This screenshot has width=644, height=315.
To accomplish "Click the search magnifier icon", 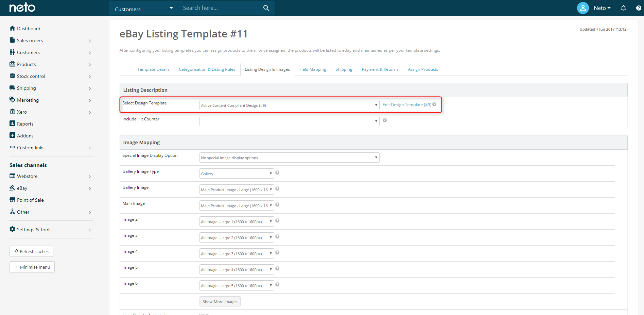I will (266, 8).
